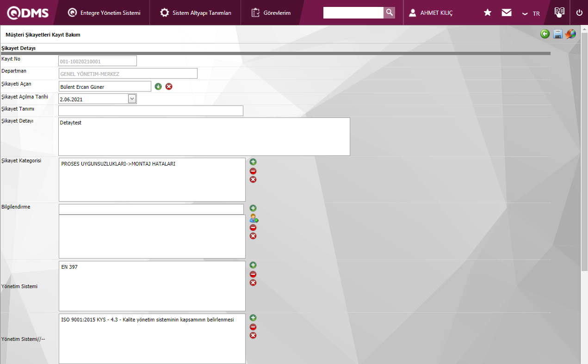
Task: Add Bilgilendirme entry with green plus
Action: click(x=253, y=208)
